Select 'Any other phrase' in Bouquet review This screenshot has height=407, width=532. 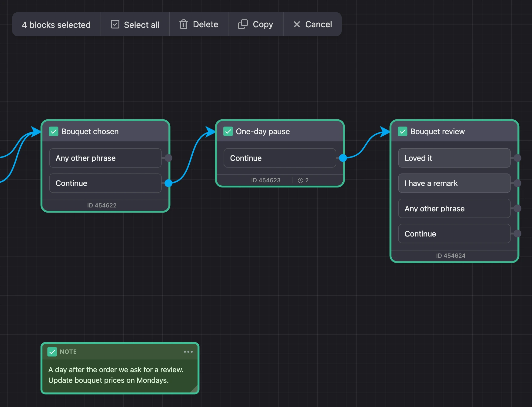[x=454, y=208]
